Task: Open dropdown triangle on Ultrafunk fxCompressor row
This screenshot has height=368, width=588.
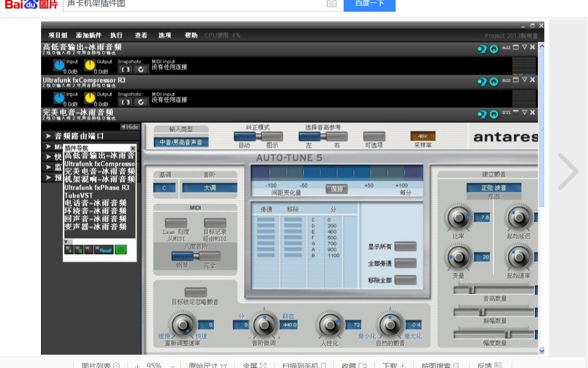Action: (525, 80)
